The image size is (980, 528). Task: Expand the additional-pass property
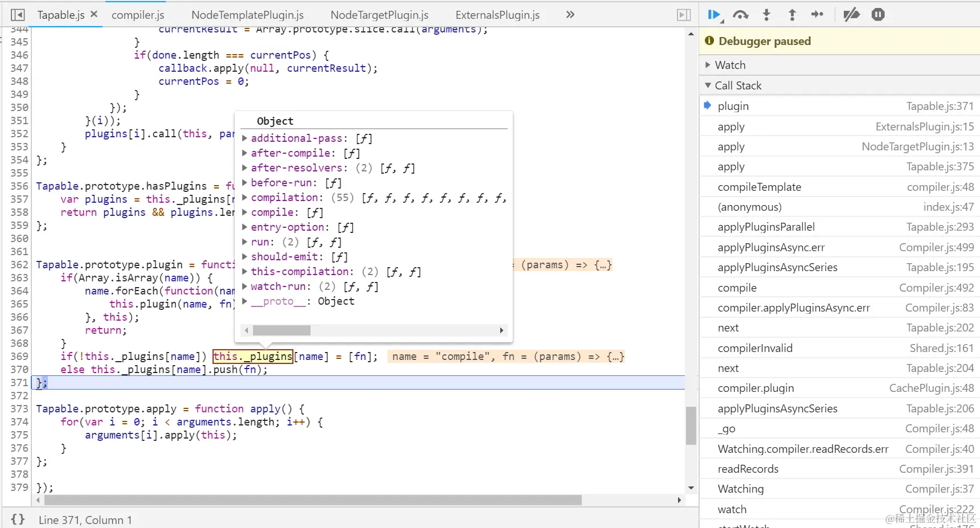pyautogui.click(x=244, y=138)
